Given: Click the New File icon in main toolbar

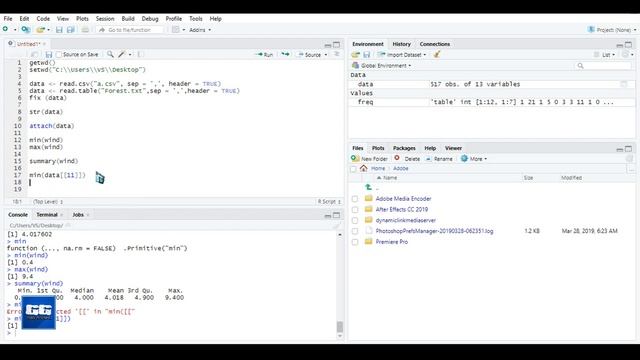Looking at the screenshot, I should click(x=5, y=29).
